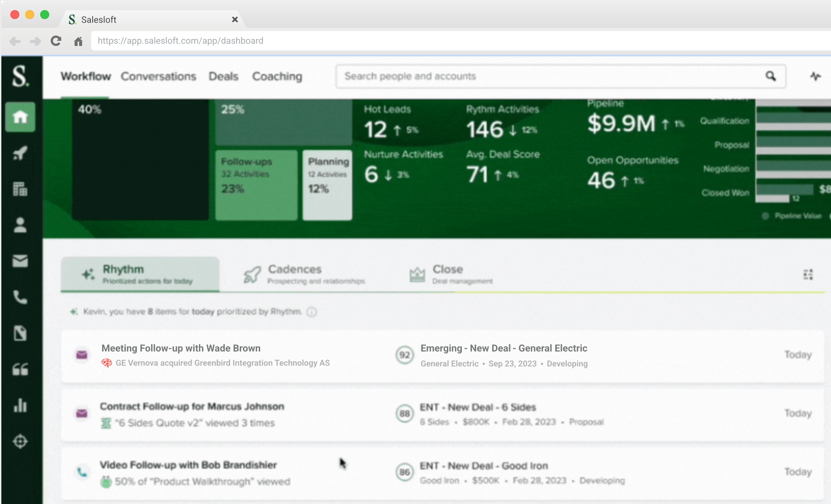Open layout settings icon right of tabs

(808, 275)
